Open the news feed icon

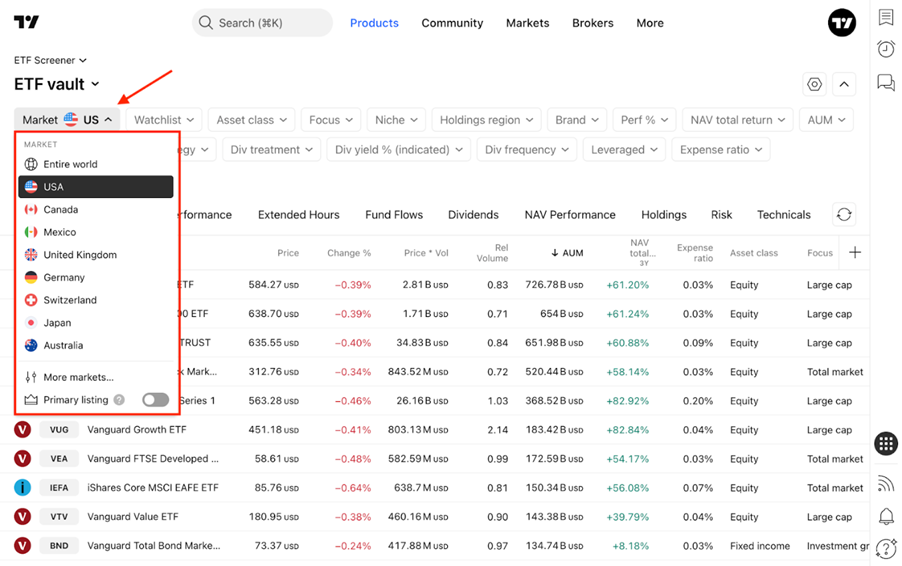[886, 484]
